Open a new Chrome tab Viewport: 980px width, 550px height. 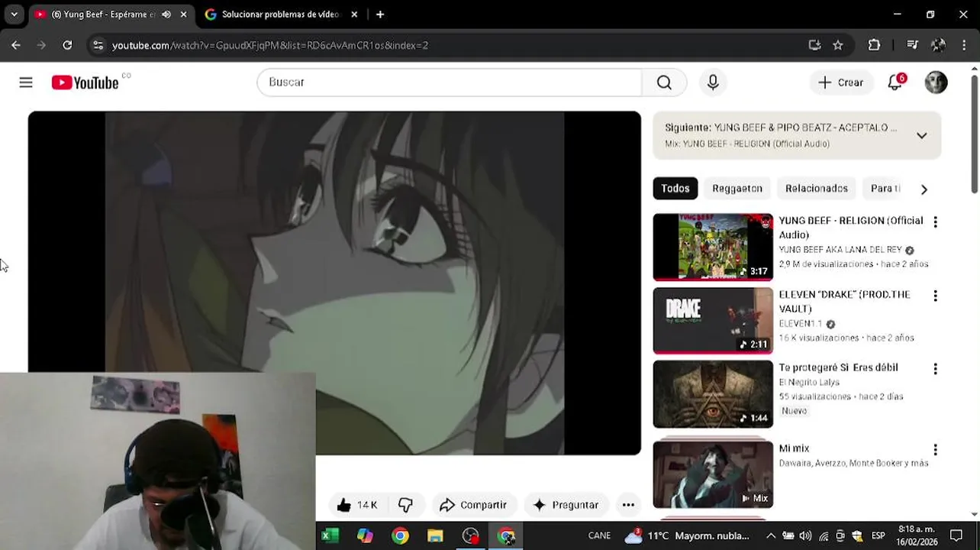coord(380,15)
